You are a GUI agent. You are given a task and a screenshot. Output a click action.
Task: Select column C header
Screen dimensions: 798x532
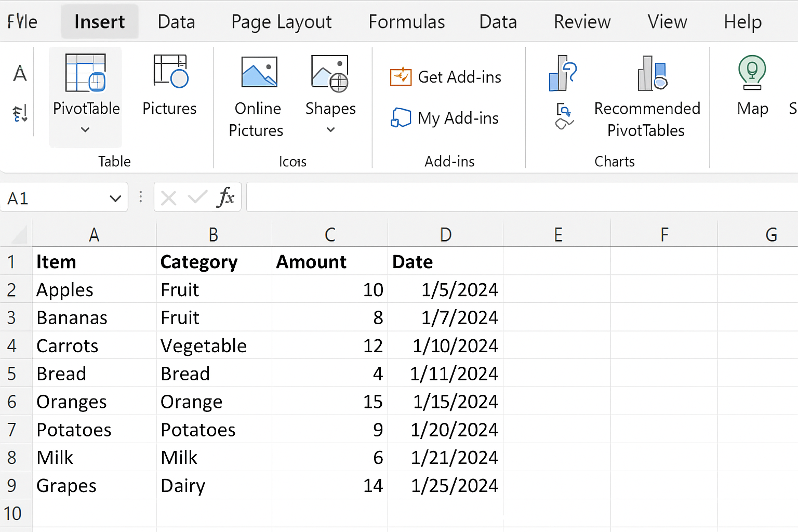point(330,234)
